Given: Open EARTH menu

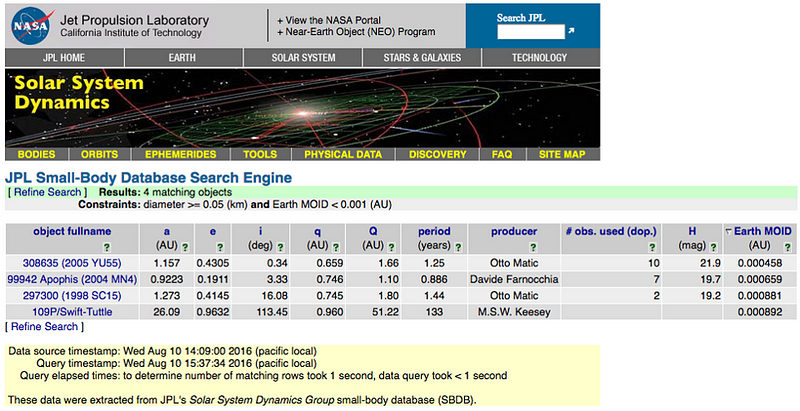Looking at the screenshot, I should tap(183, 58).
